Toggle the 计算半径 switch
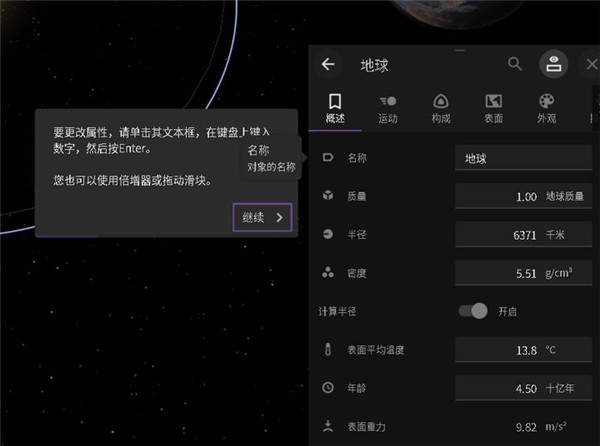This screenshot has height=446, width=600. [x=473, y=311]
